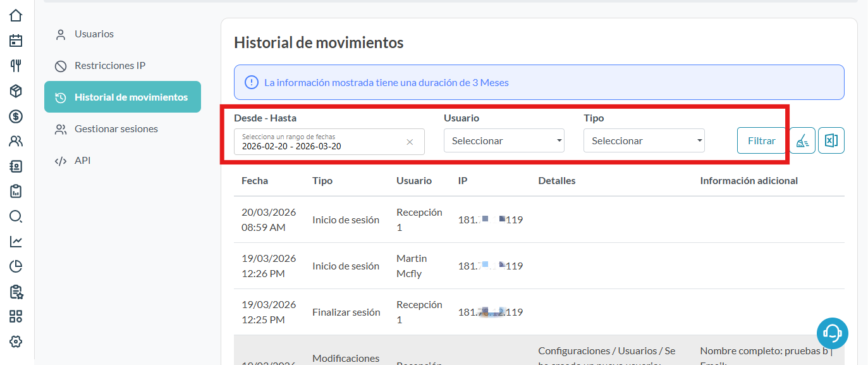Click the restaurant fork and knife icon
Screen dimensions: 868x365
pyautogui.click(x=16, y=66)
